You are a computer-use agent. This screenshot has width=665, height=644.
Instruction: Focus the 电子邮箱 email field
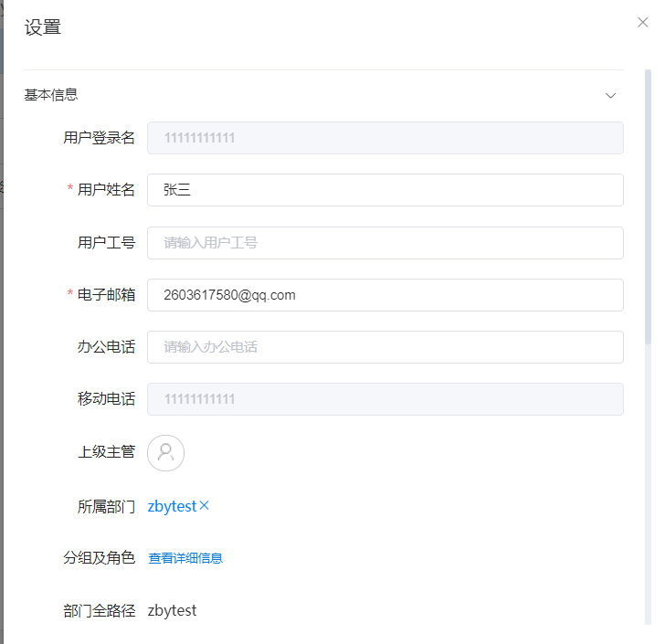coord(385,295)
